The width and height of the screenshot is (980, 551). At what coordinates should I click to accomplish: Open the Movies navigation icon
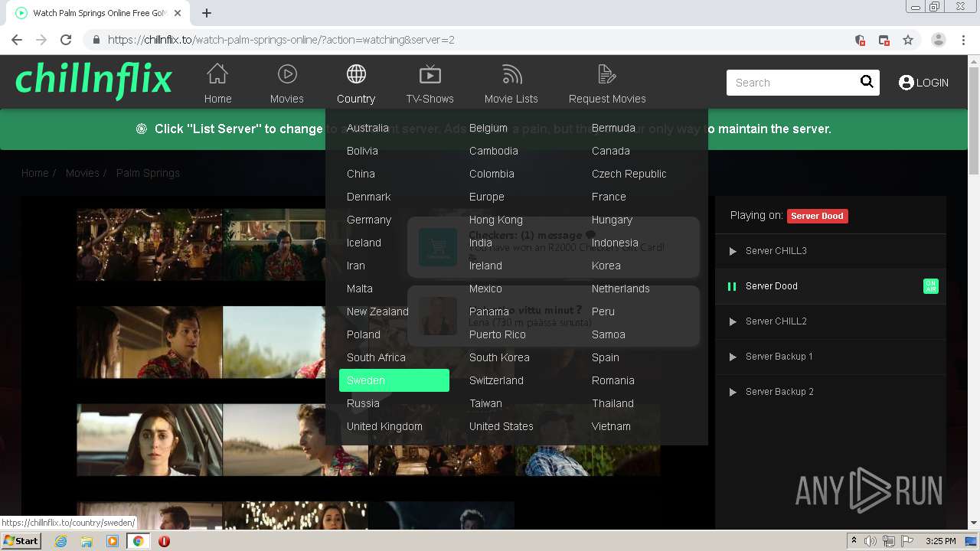tap(287, 74)
